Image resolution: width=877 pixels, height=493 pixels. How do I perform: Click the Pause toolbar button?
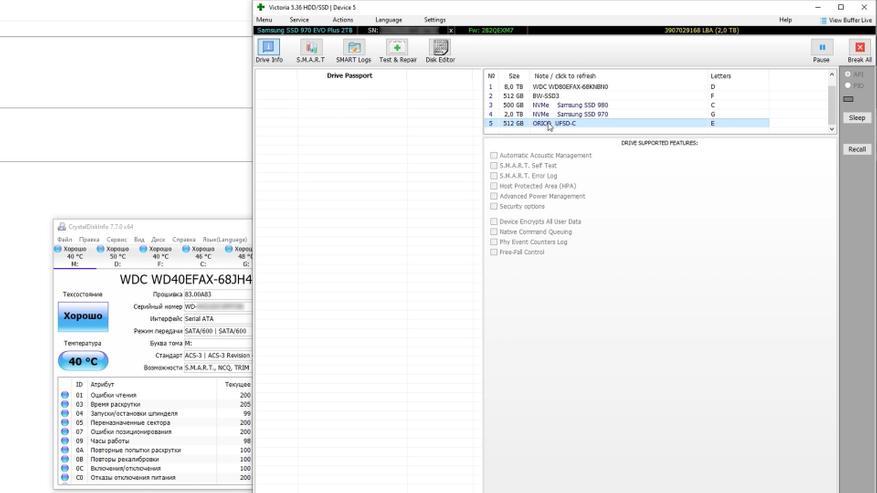tap(821, 51)
